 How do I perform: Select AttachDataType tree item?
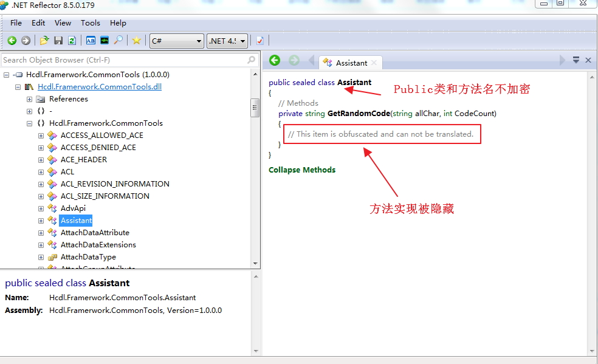coord(88,257)
